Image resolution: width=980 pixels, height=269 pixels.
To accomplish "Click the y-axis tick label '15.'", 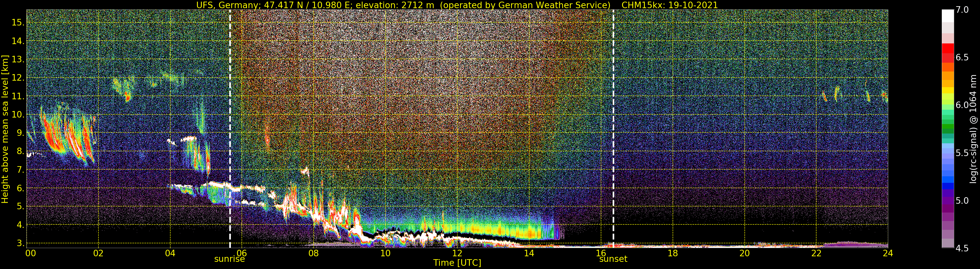I will pyautogui.click(x=18, y=23).
